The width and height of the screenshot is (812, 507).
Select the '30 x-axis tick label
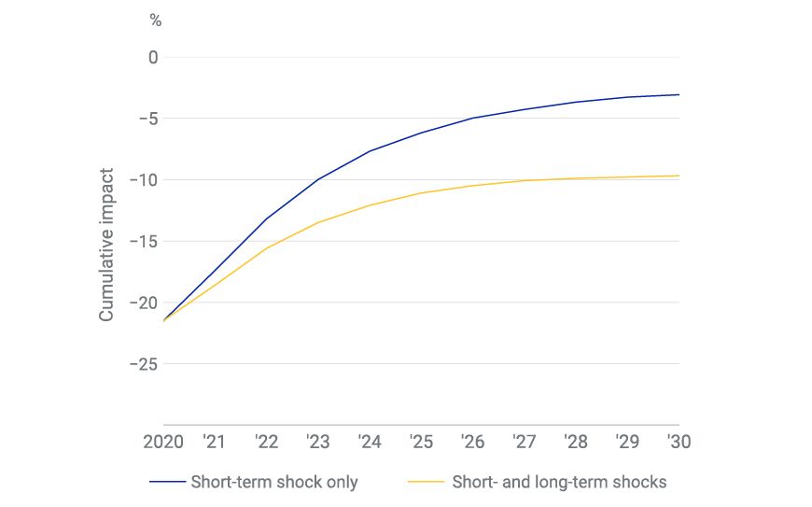(679, 440)
